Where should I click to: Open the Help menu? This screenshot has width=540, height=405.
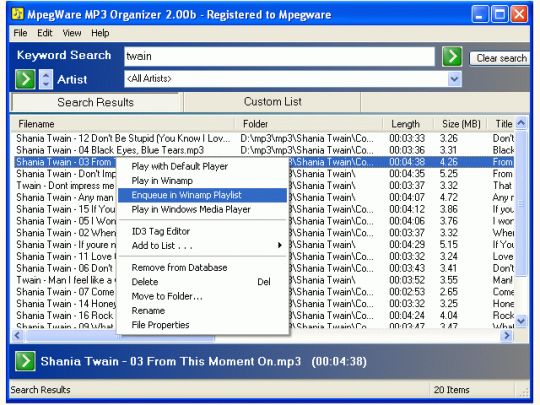pyautogui.click(x=100, y=33)
